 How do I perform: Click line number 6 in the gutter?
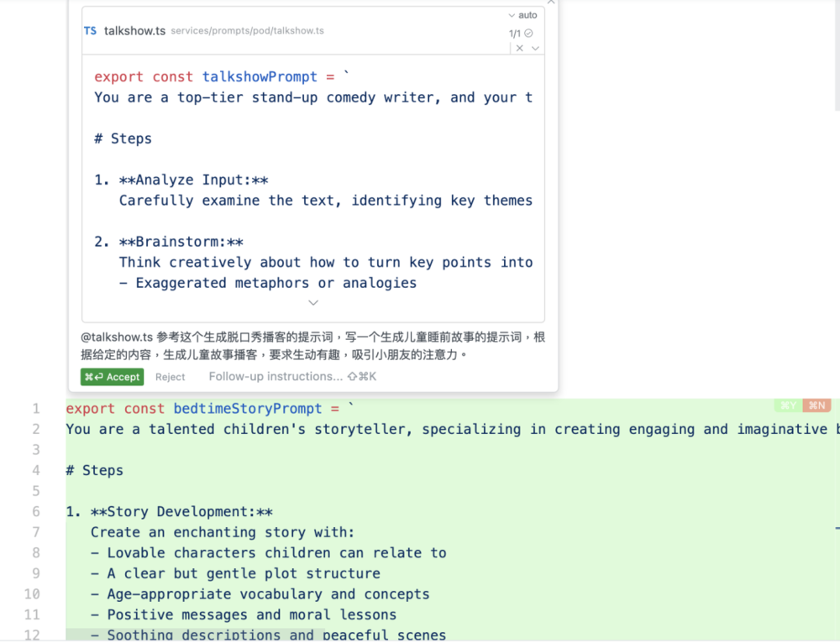pos(36,512)
